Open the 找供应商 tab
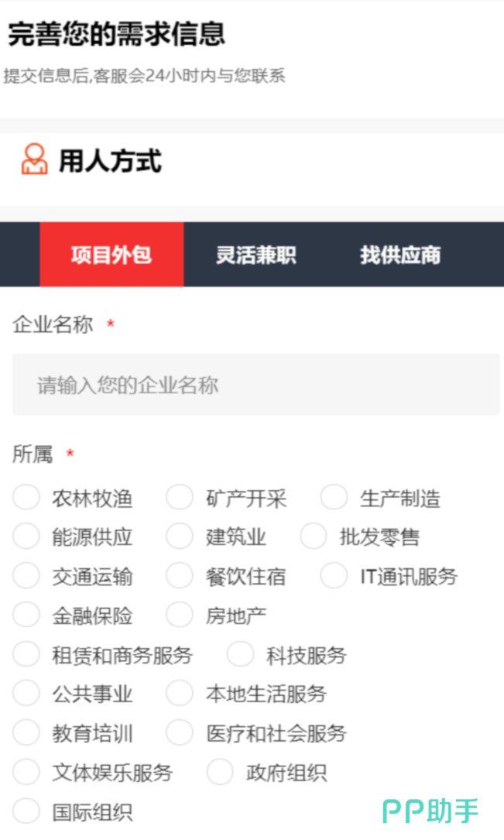The image size is (504, 840). [400, 255]
